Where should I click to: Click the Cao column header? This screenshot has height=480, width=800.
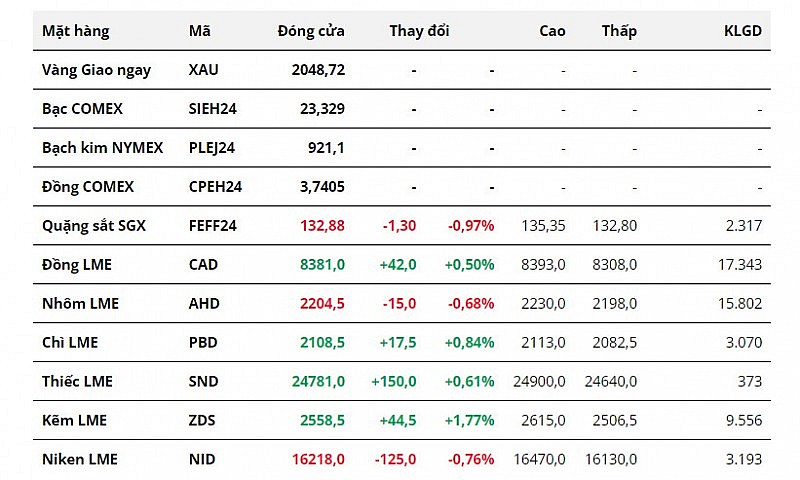tap(552, 31)
